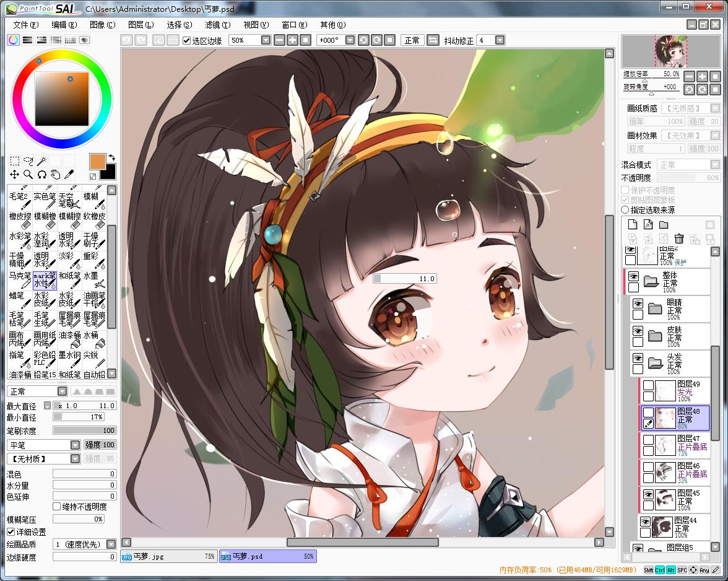Select the eyedropper color picker tool
This screenshot has height=581, width=728.
[69, 174]
